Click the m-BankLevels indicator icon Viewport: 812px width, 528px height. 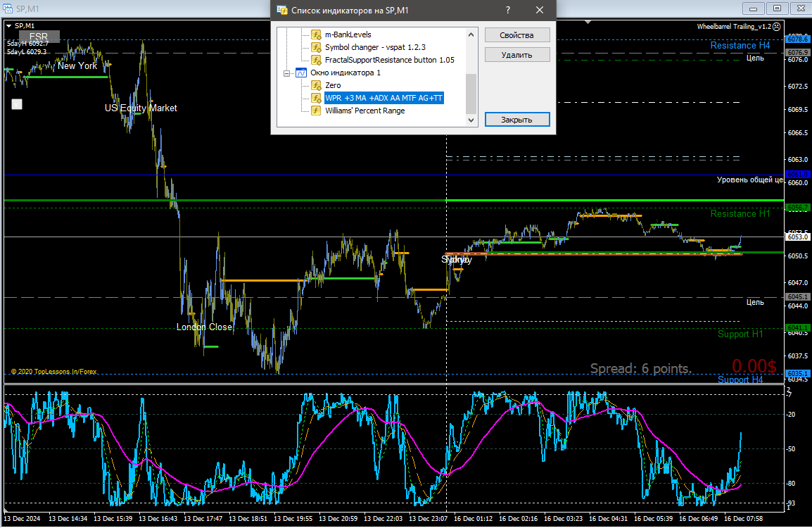317,34
